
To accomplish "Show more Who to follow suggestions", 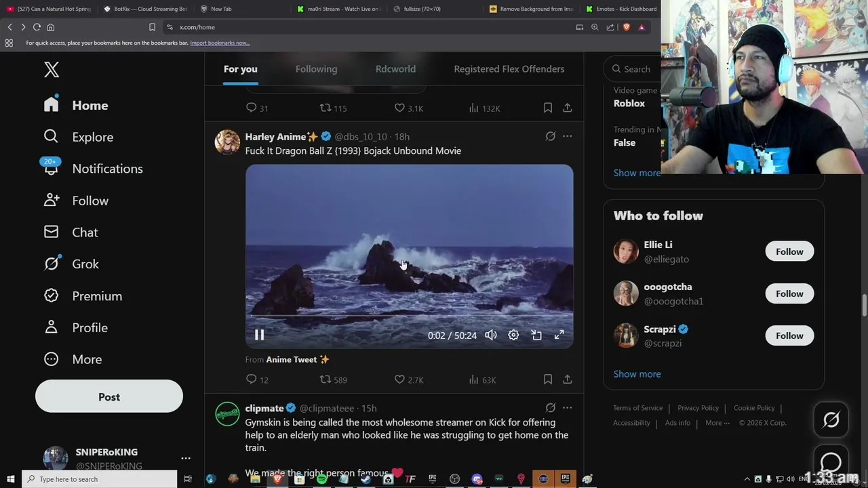I will 637,374.
